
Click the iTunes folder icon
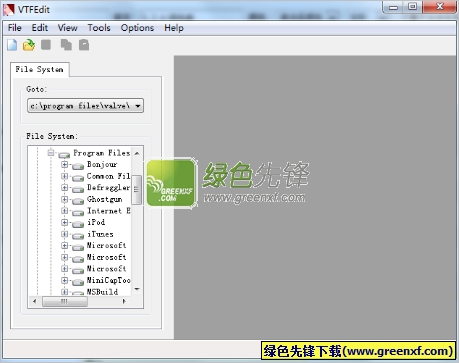78,236
